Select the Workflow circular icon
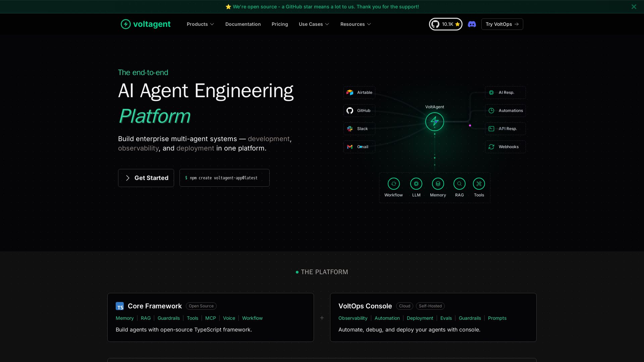 click(394, 184)
